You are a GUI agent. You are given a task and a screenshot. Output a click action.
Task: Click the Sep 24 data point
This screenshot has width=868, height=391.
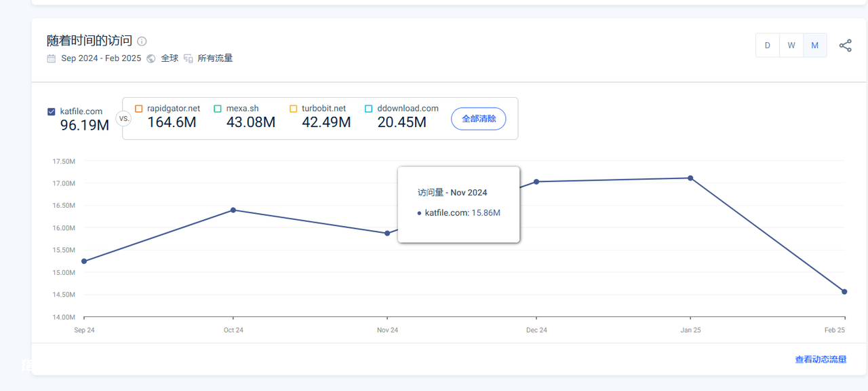tap(84, 261)
